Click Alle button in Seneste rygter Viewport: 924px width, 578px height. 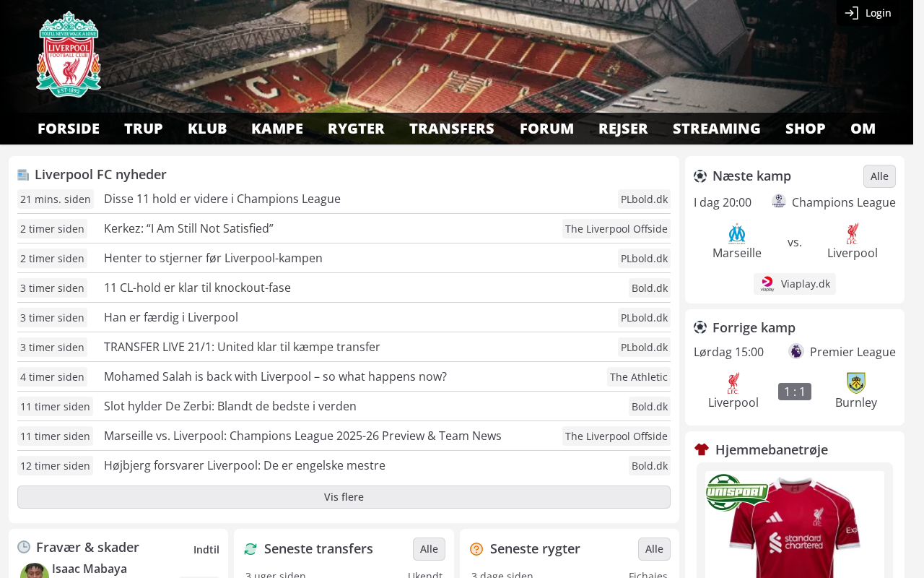click(x=654, y=549)
